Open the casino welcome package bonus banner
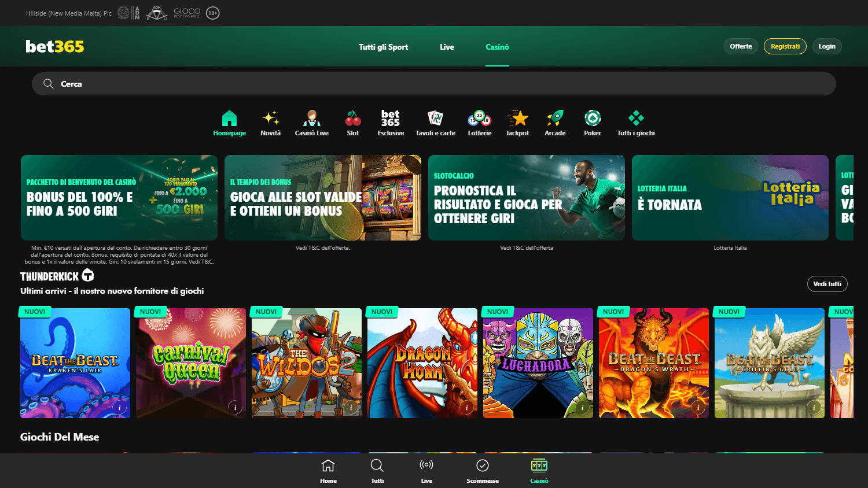This screenshot has height=488, width=868. pos(119,198)
